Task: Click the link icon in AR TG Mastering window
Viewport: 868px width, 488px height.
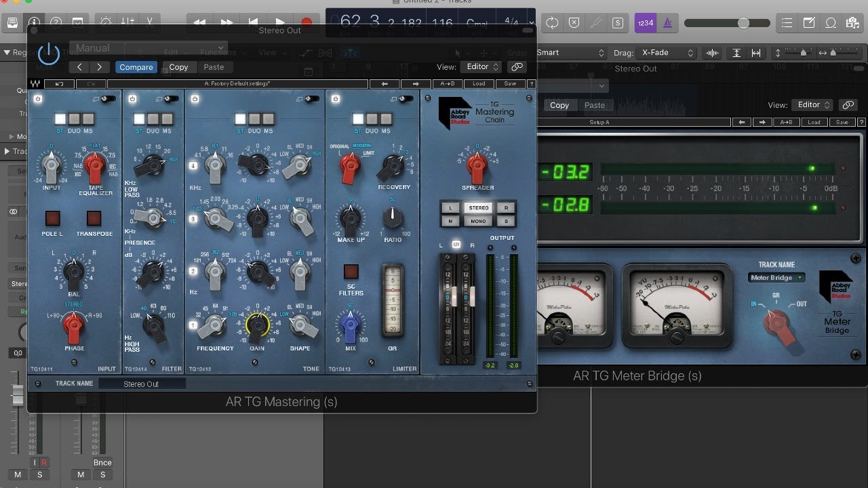Action: tap(517, 66)
